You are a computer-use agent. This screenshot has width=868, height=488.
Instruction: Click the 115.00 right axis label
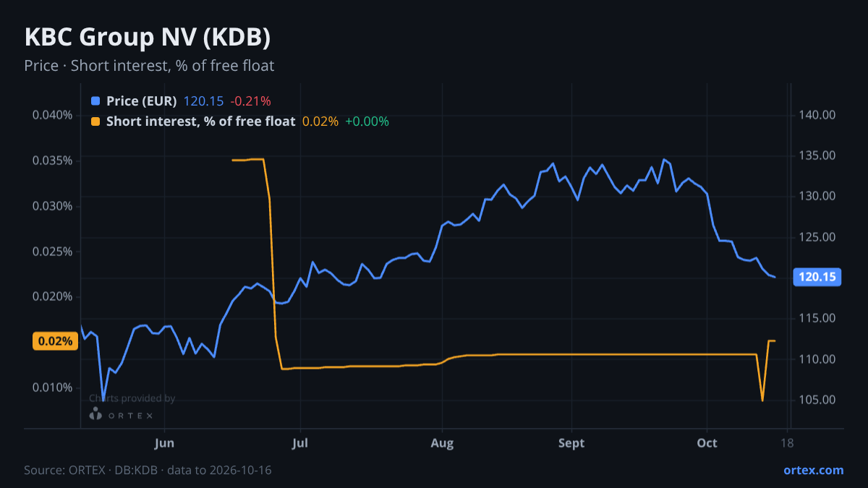817,318
